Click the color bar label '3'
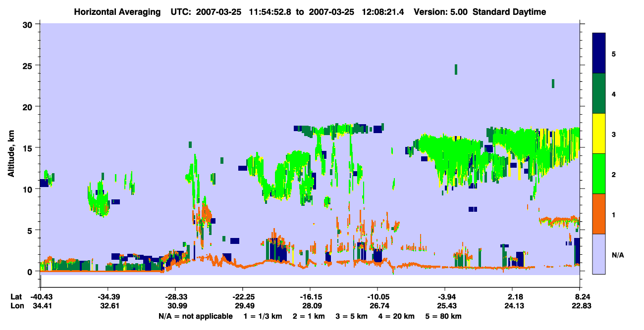The height and width of the screenshot is (330, 644). click(614, 134)
